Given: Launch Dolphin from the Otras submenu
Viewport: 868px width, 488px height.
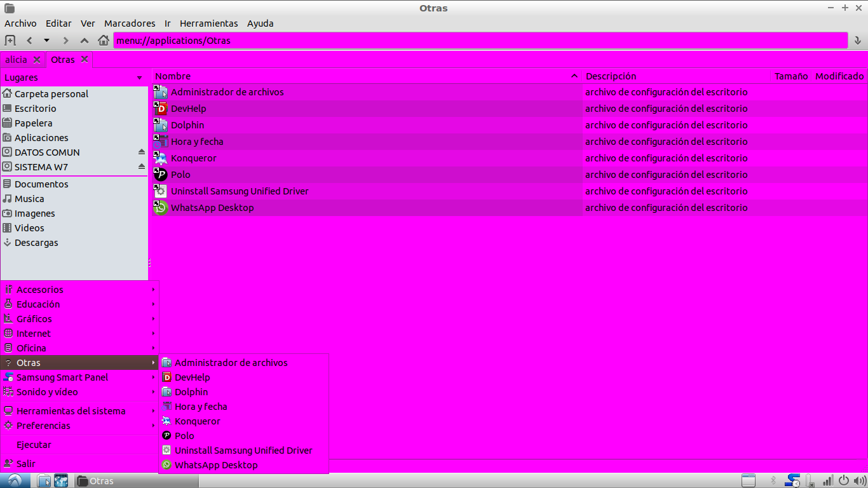Looking at the screenshot, I should coord(243,392).
